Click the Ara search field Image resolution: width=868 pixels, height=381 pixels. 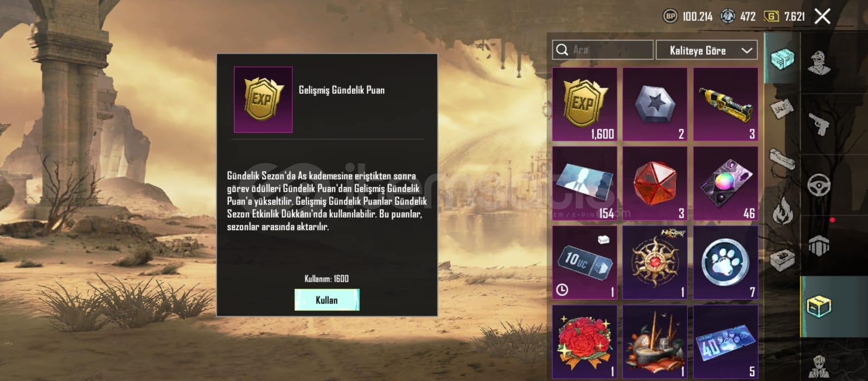pos(603,50)
